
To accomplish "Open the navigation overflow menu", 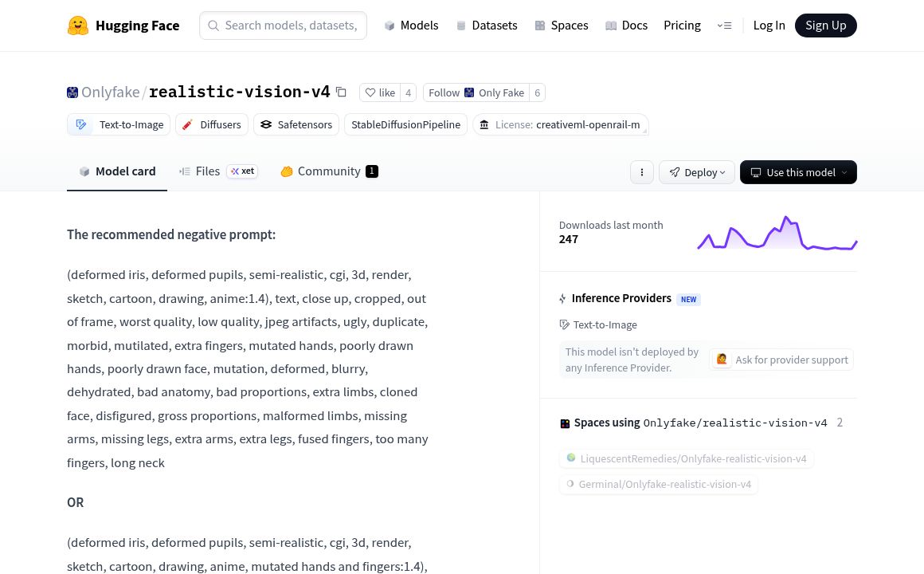I will (x=724, y=26).
